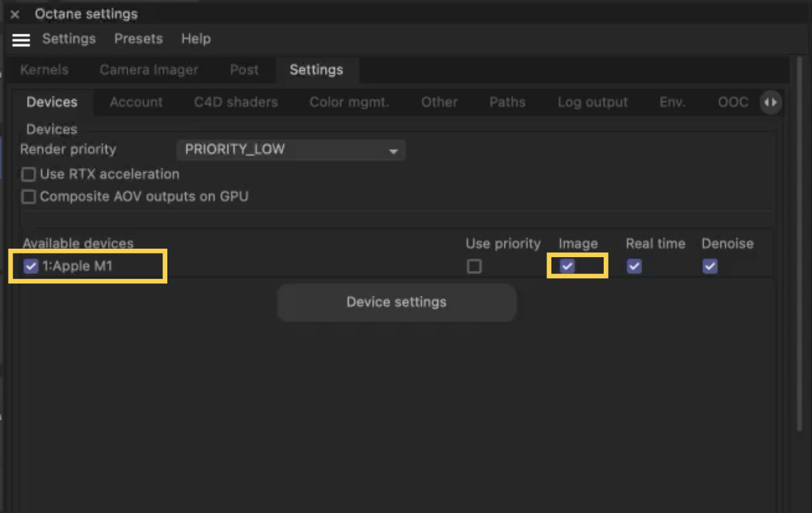The width and height of the screenshot is (812, 513).
Task: Click the tab scroll arrows icon
Action: point(770,102)
